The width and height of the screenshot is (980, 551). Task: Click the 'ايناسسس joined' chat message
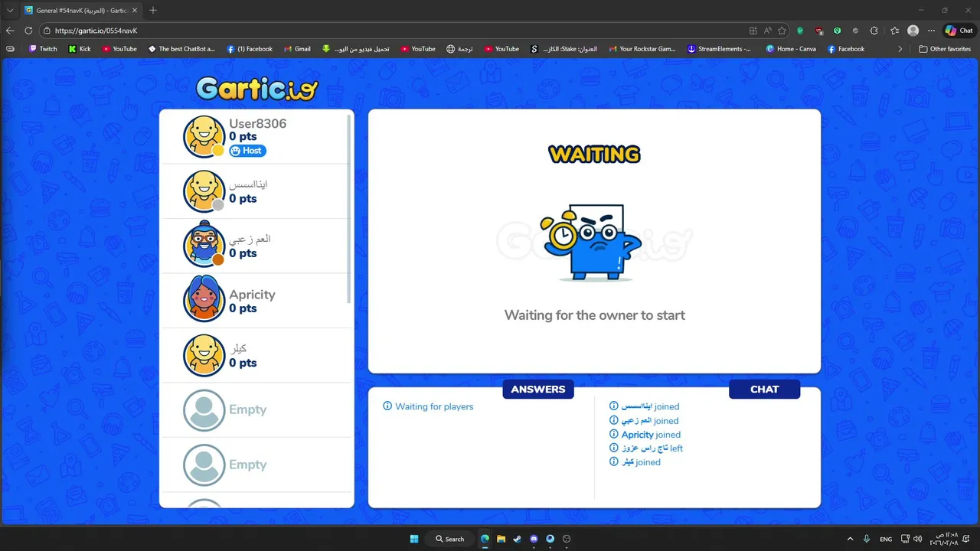[x=644, y=406]
